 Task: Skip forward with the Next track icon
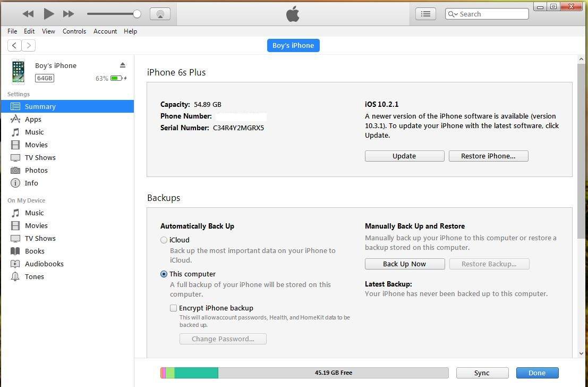68,14
